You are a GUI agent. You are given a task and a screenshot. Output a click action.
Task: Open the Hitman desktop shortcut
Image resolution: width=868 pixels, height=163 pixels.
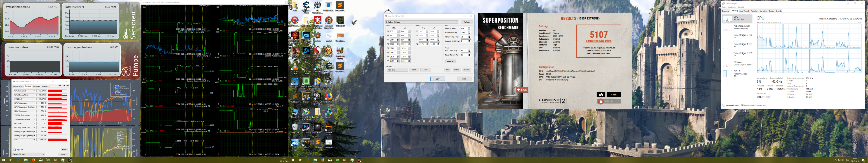(x=306, y=98)
